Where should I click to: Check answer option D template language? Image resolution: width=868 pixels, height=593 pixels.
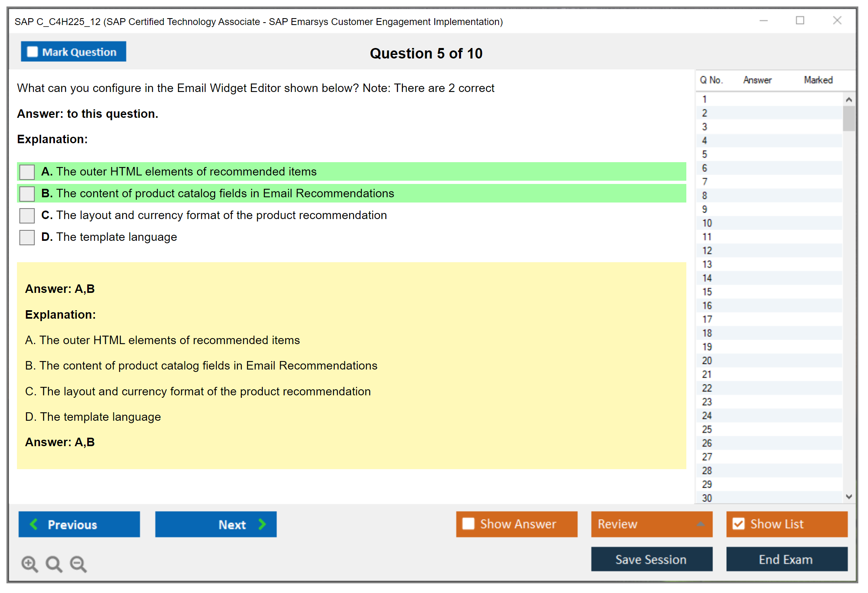[x=27, y=237]
